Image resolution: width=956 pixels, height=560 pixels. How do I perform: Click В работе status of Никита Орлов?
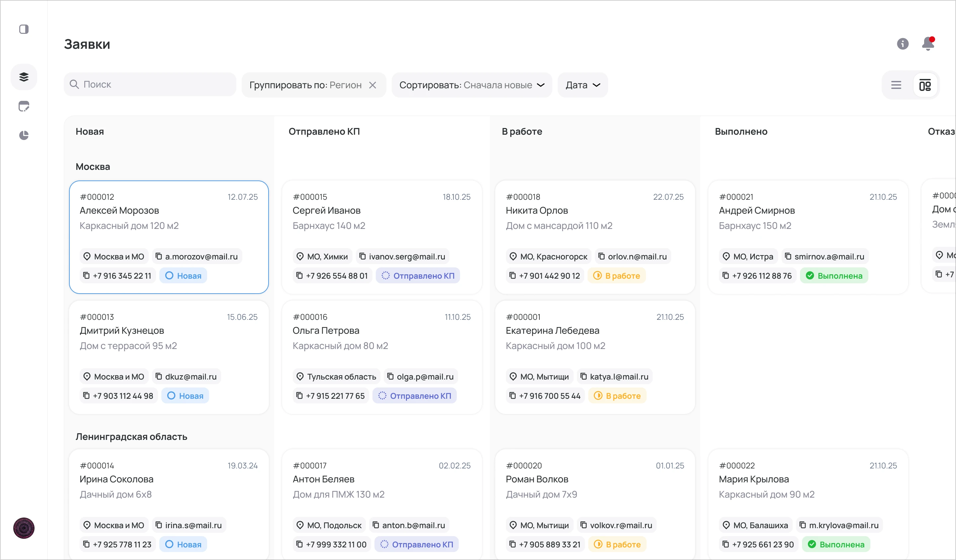coord(616,276)
